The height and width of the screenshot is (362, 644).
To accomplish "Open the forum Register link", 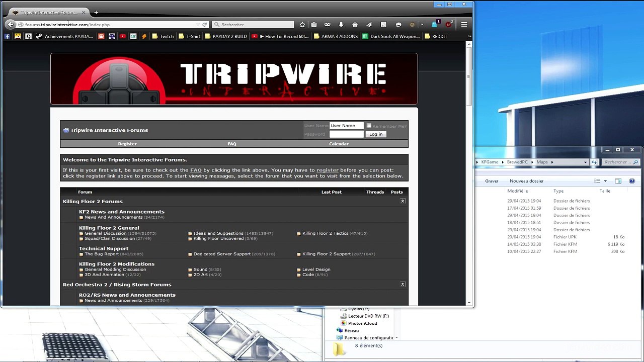I will [127, 144].
